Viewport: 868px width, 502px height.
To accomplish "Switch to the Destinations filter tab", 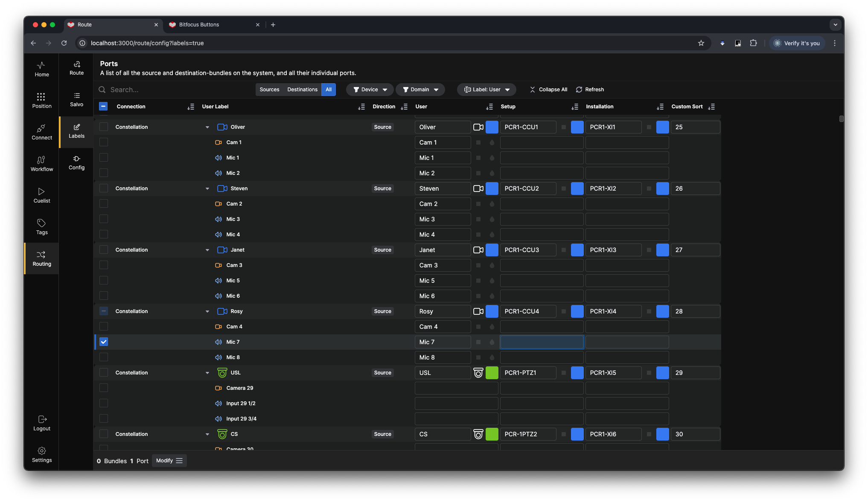I will pyautogui.click(x=302, y=90).
